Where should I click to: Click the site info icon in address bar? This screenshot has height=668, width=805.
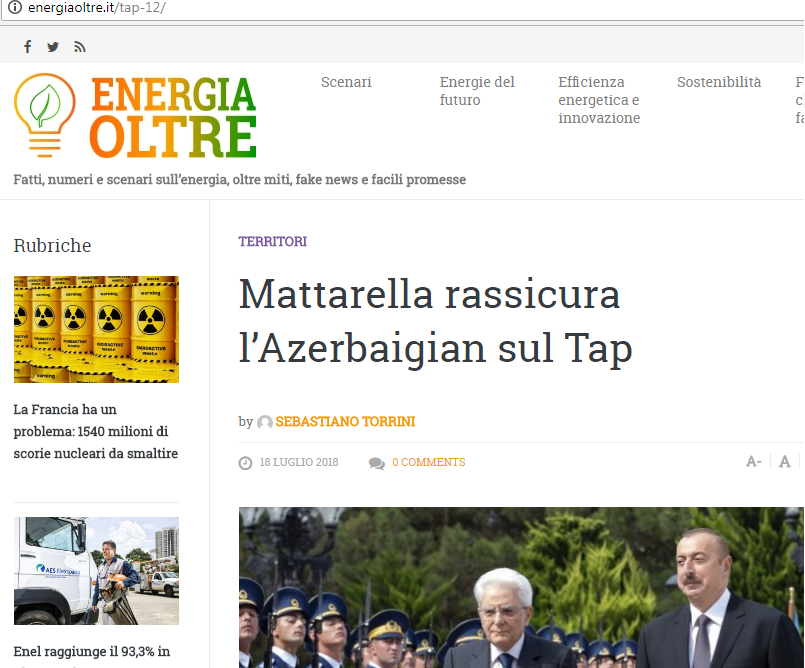tap(13, 8)
